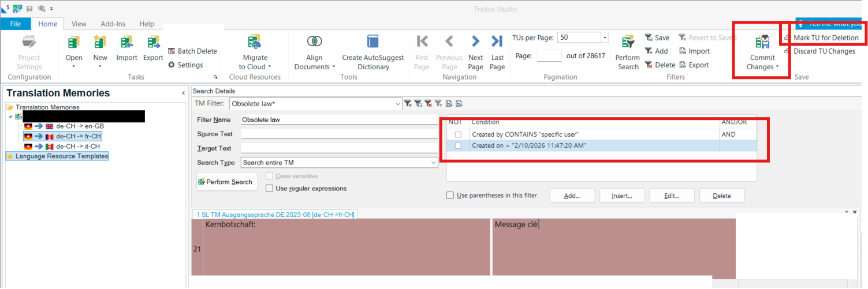868x289 pixels.
Task: Click the last icon in TM Filter toolbar
Action: pos(459,104)
